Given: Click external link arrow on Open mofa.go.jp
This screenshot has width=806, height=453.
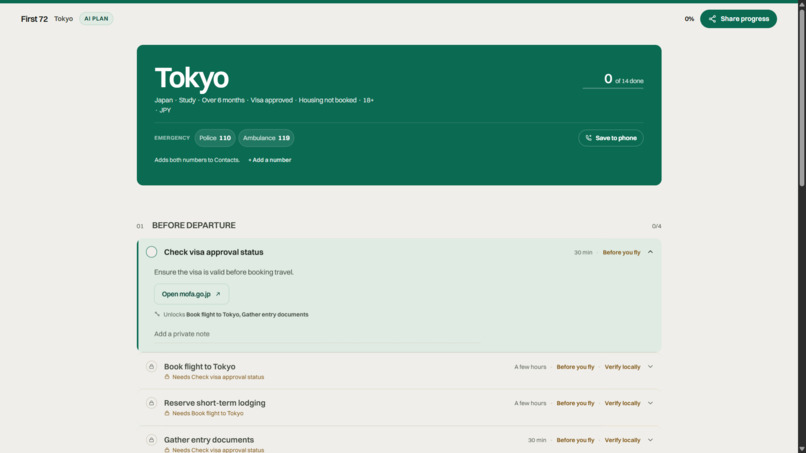Looking at the screenshot, I should pyautogui.click(x=218, y=294).
